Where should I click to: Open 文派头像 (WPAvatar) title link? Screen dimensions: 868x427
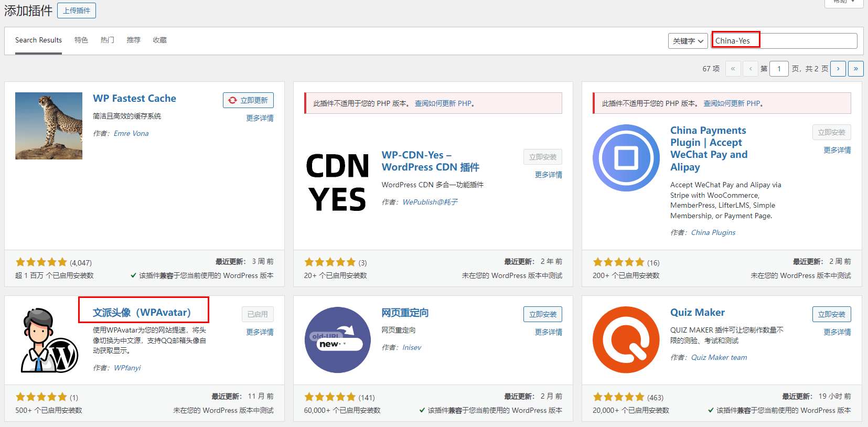click(x=142, y=313)
